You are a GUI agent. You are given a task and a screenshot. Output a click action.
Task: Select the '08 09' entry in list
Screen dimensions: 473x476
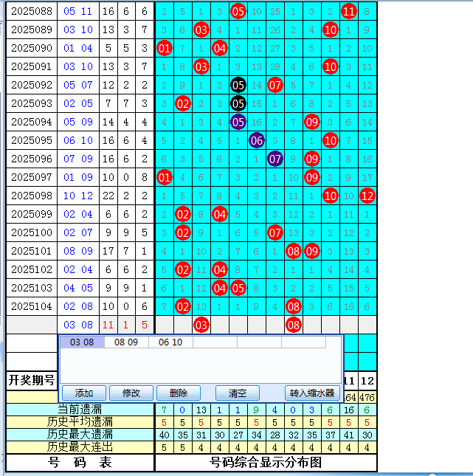(x=126, y=342)
